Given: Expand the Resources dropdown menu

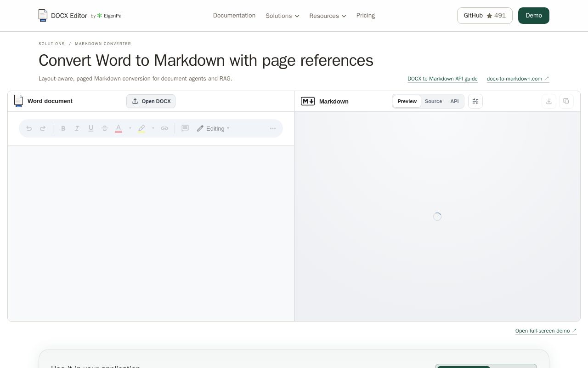Looking at the screenshot, I should click(328, 16).
